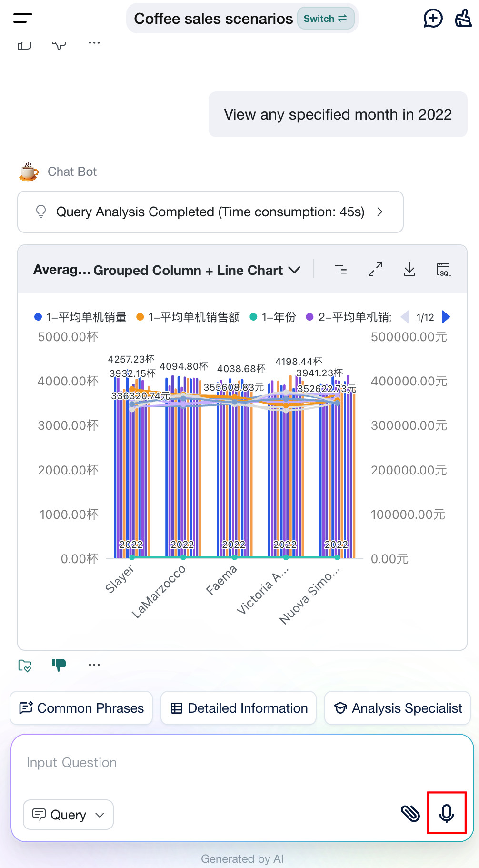Go to next legend page
The image size is (479, 868).
click(446, 317)
